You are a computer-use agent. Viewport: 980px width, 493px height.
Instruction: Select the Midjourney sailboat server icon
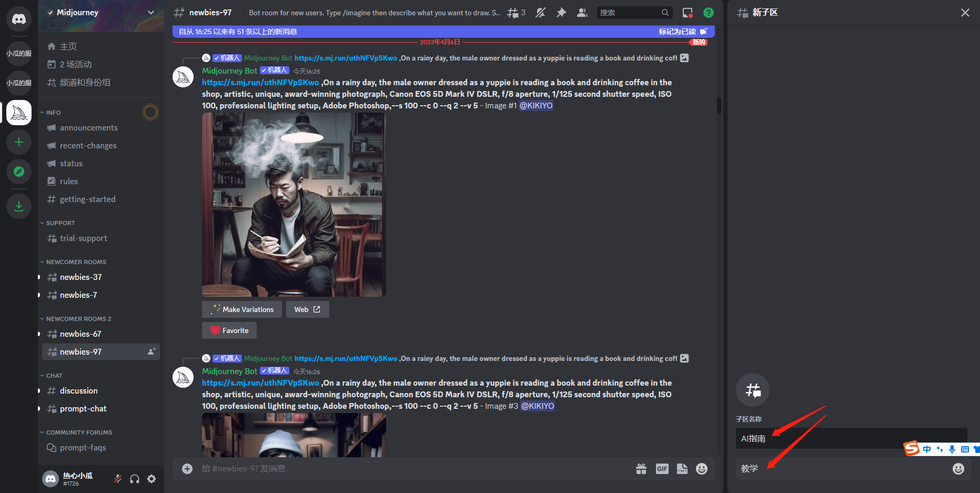tap(19, 113)
